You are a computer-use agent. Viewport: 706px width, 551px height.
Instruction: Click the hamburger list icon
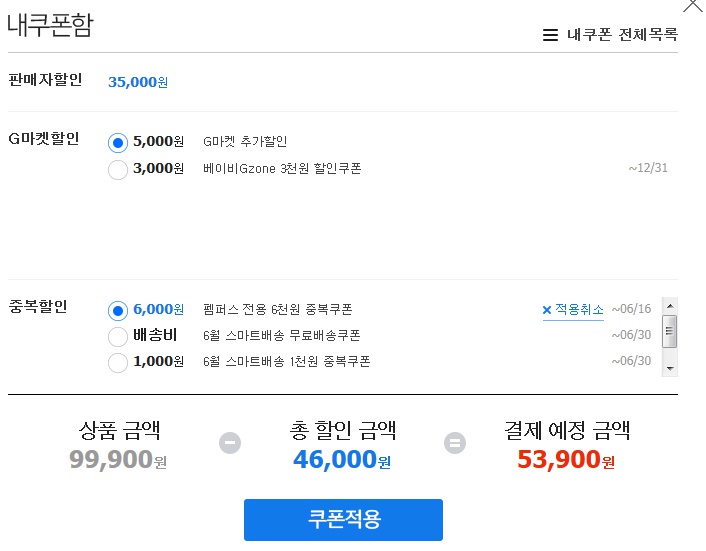tap(550, 35)
